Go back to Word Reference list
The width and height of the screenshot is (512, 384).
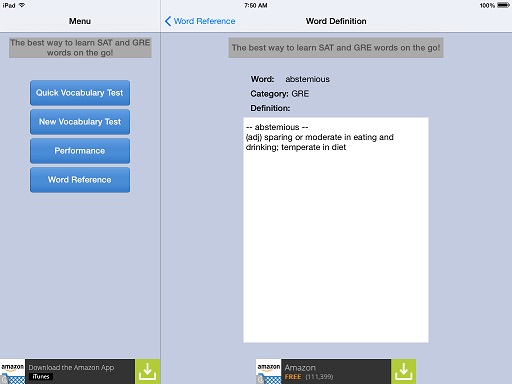pos(200,21)
